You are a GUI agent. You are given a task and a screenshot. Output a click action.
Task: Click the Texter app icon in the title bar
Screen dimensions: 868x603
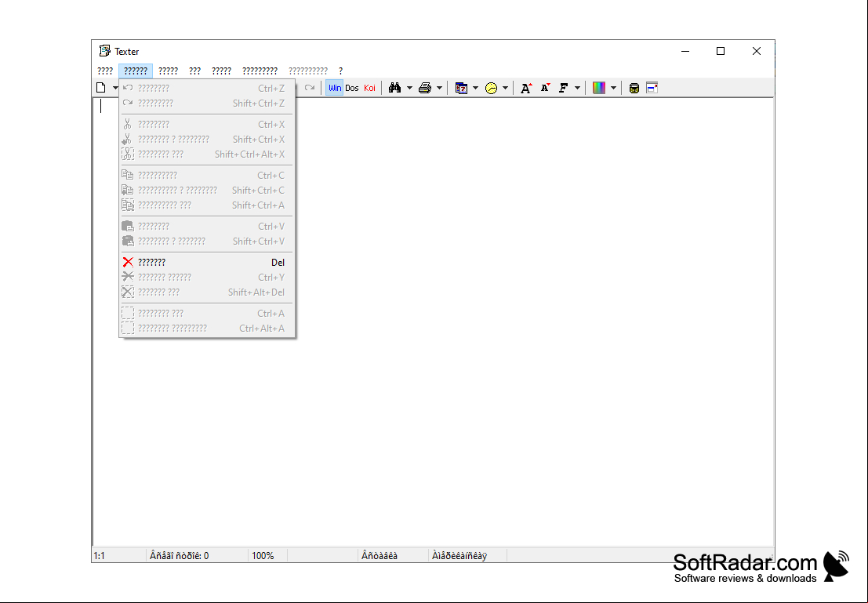104,51
